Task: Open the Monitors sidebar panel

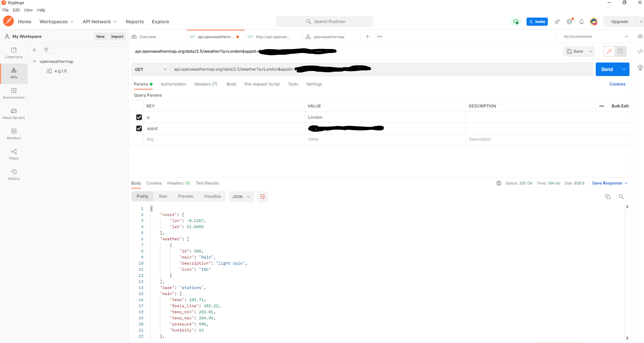Action: coord(14,134)
